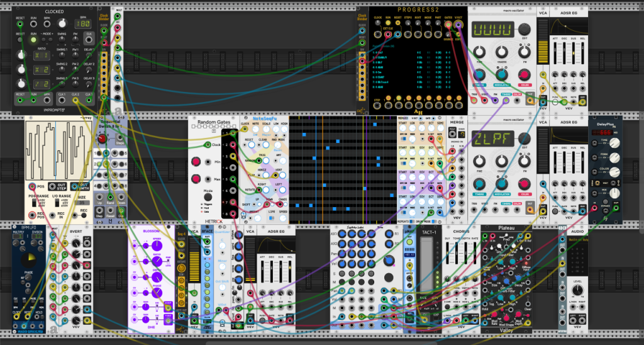The width and height of the screenshot is (644, 345).
Task: Click the SPEED knob on Blossom module
Action: click(x=157, y=246)
